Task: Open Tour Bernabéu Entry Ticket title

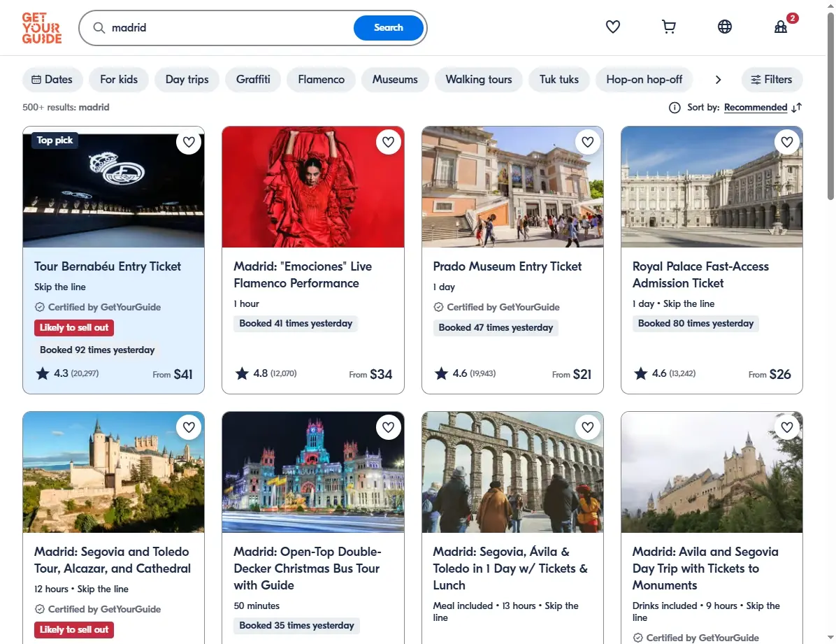Action: pyautogui.click(x=108, y=266)
